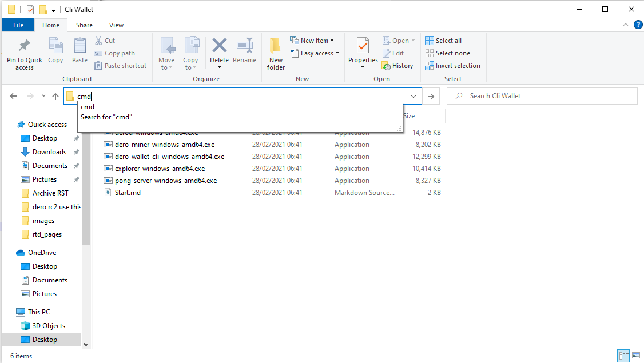The height and width of the screenshot is (363, 644).
Task: Click navigation pane scroll down arrow
Action: pos(86,345)
